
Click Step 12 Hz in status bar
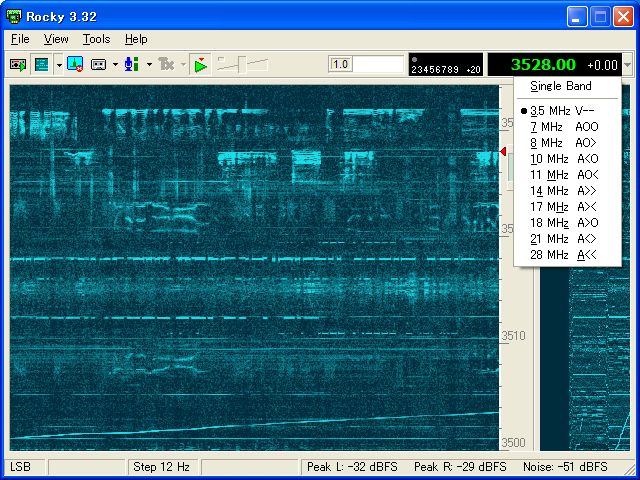(161, 467)
